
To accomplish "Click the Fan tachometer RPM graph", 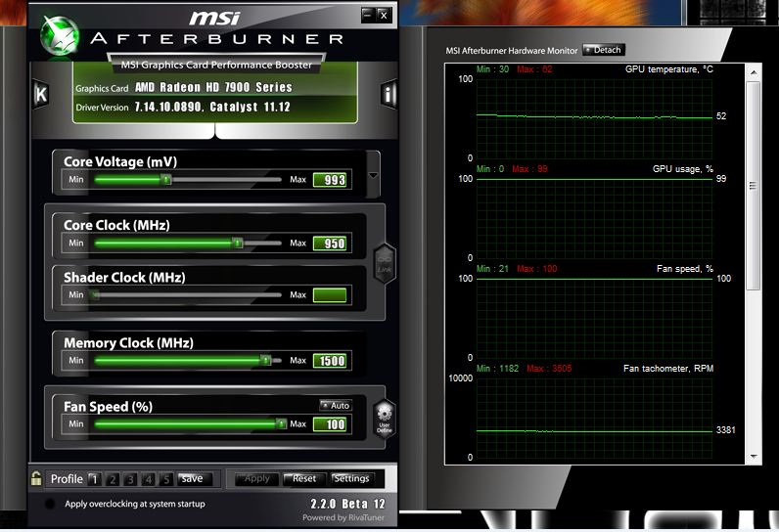I will click(x=594, y=418).
